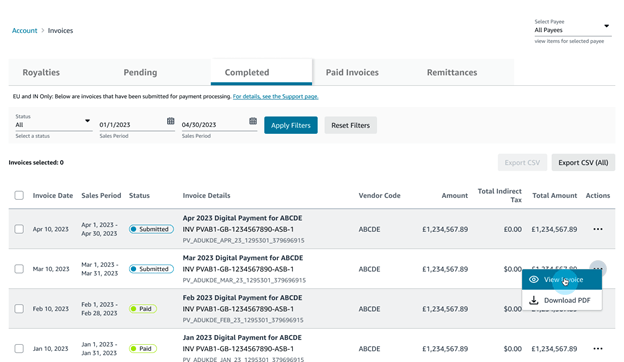The width and height of the screenshot is (624, 362).
Task: Open the Account breadcrumb link
Action: coord(24,31)
